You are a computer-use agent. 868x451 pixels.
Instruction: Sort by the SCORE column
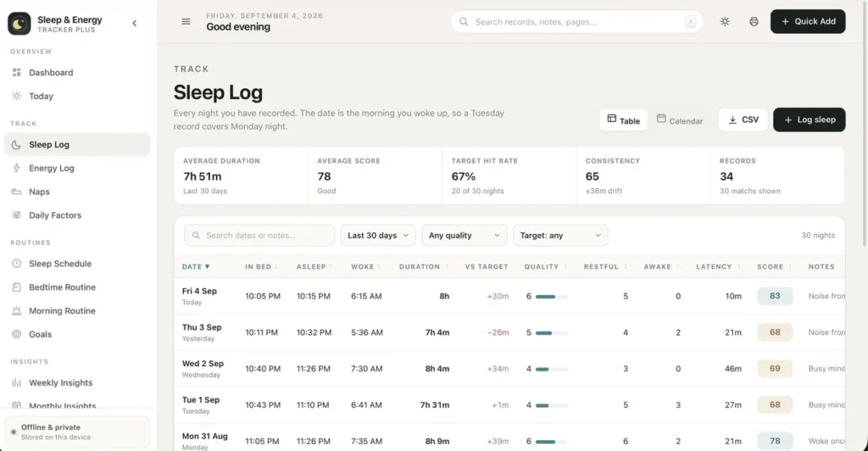click(x=775, y=267)
